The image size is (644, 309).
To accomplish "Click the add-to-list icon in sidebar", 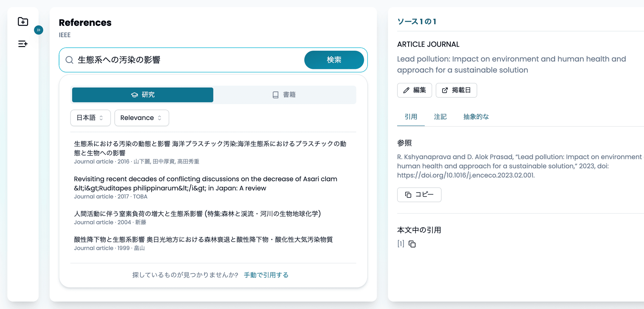I will [23, 44].
